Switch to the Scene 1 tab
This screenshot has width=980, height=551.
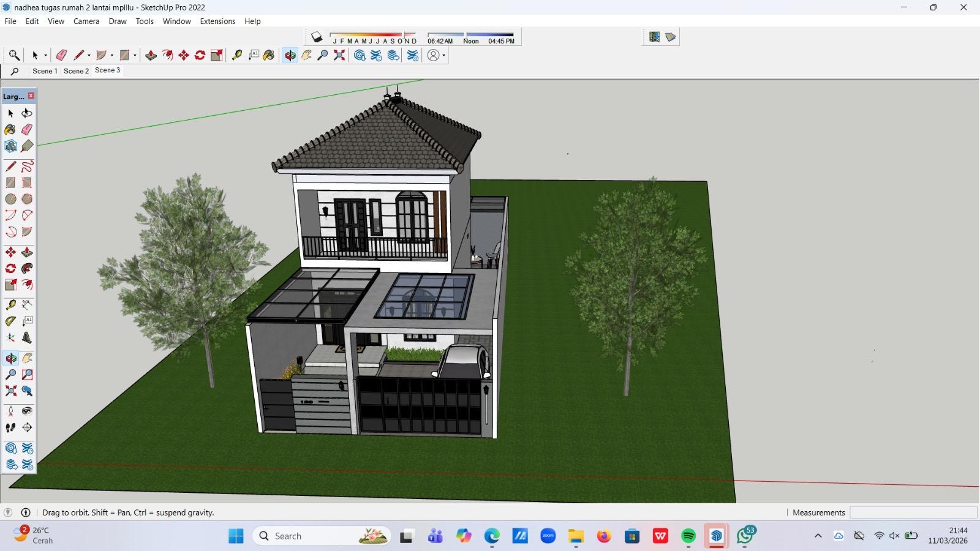(x=45, y=71)
